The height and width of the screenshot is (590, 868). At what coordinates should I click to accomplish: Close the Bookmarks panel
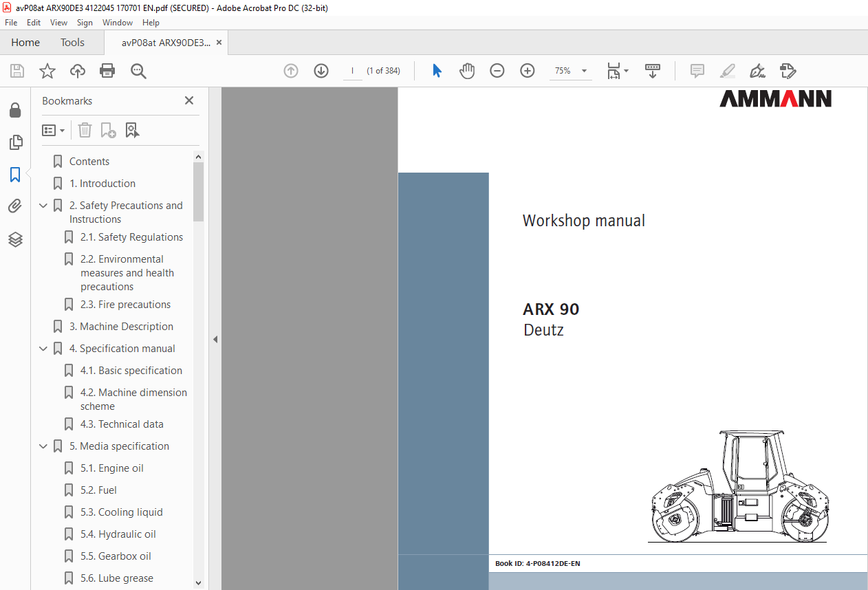pyautogui.click(x=189, y=100)
